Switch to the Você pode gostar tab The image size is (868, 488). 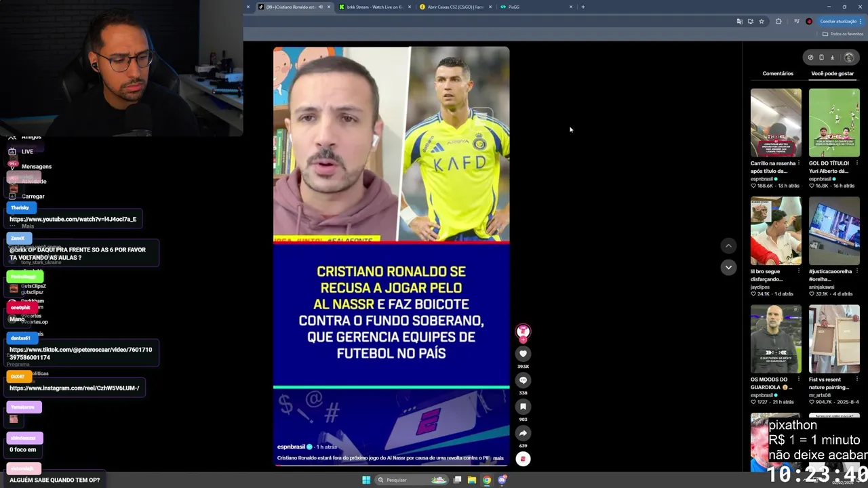coord(832,74)
